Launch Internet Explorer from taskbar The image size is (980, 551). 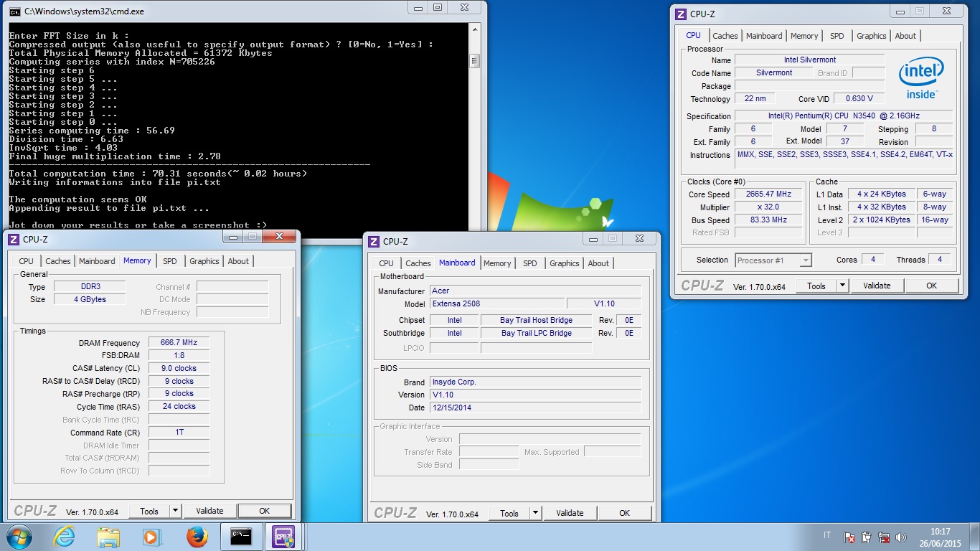tap(64, 537)
